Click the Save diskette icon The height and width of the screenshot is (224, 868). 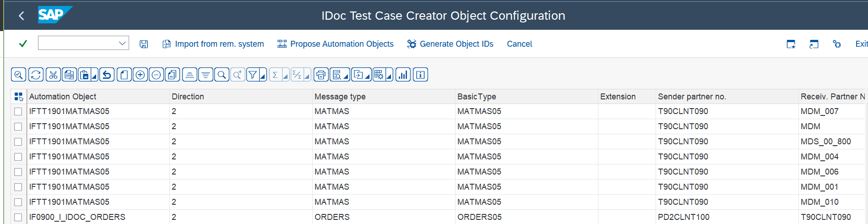point(144,44)
